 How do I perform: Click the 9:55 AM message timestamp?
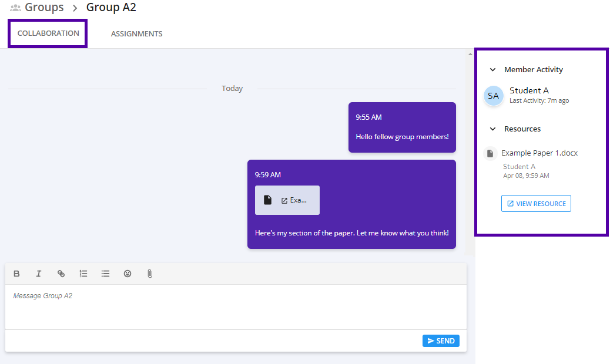(x=368, y=117)
